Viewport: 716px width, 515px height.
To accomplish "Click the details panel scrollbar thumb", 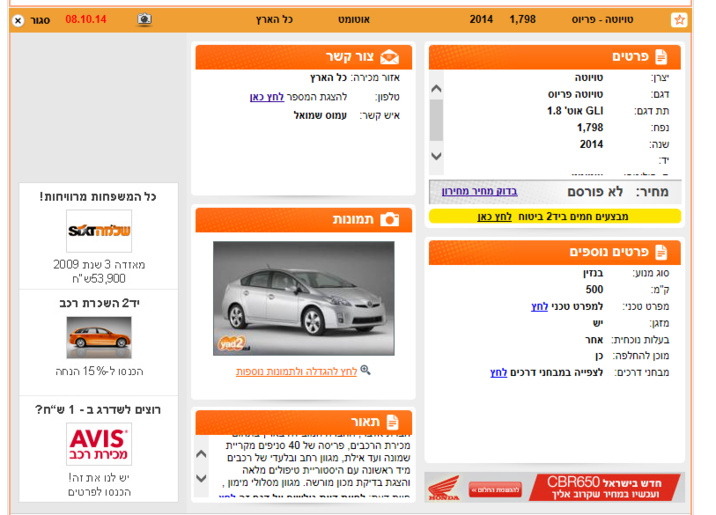I will (437, 120).
